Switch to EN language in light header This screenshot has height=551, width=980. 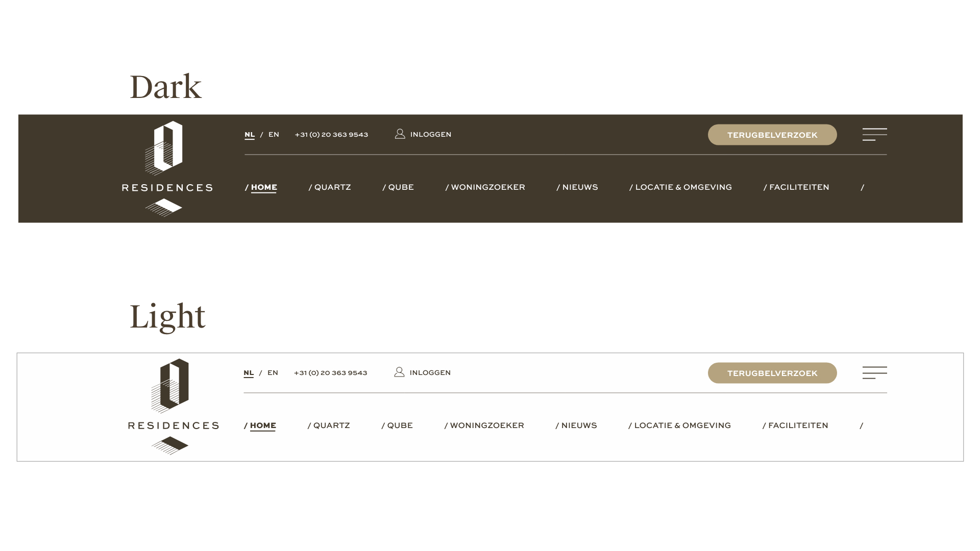273,373
